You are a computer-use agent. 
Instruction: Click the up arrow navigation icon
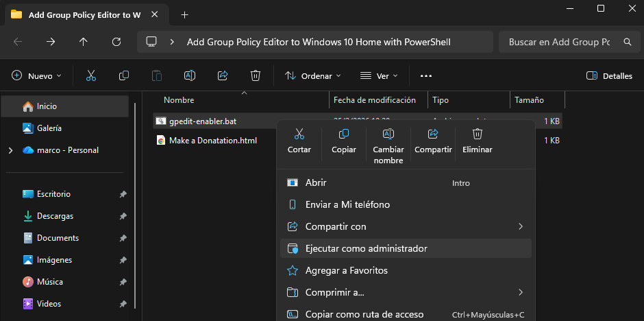(x=84, y=42)
